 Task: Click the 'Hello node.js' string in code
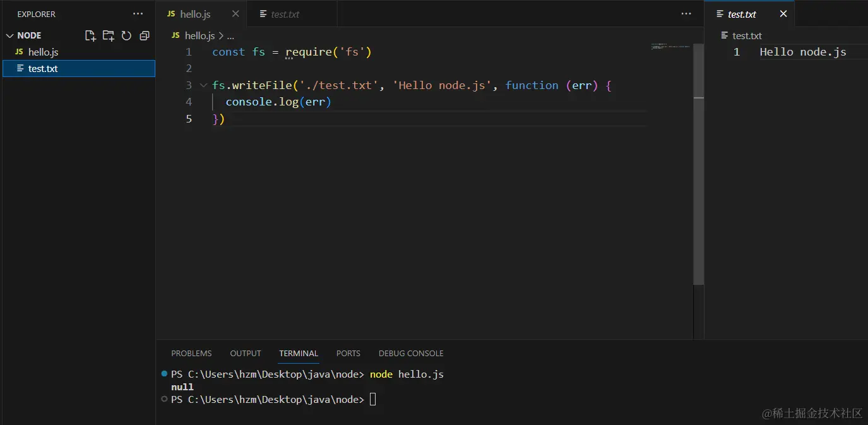[442, 85]
